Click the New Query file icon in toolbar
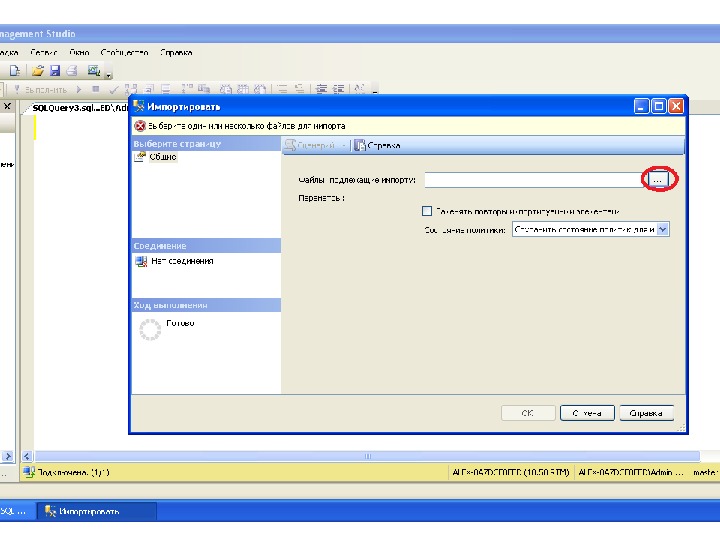Screen dimensions: 720x540 (x=15, y=71)
